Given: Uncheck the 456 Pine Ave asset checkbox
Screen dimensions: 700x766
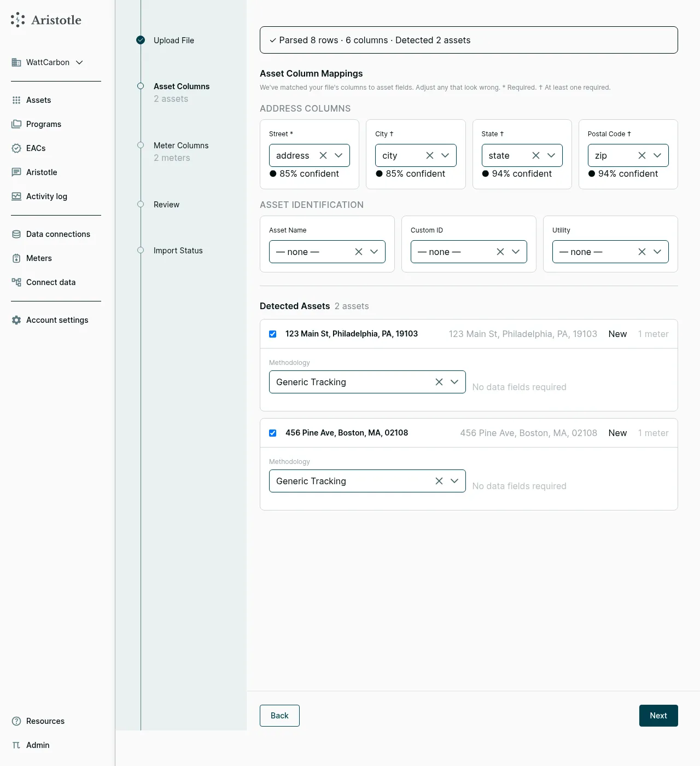Looking at the screenshot, I should point(272,433).
